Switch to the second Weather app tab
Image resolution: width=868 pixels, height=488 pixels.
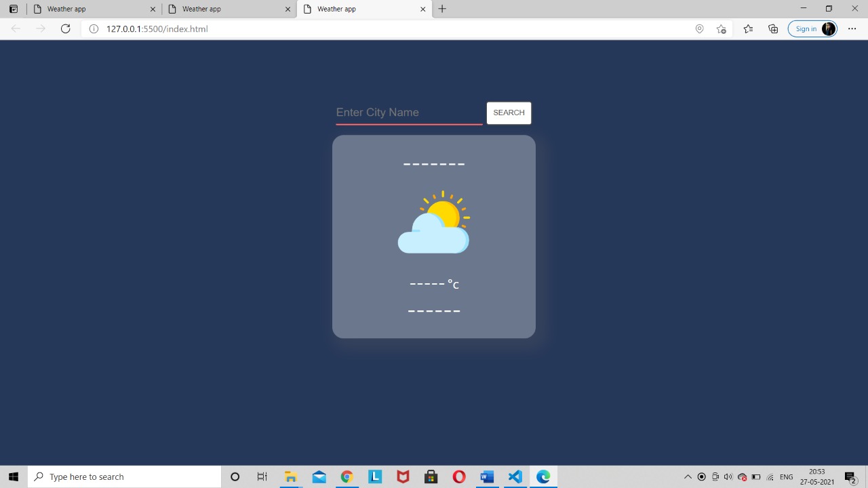coord(224,9)
